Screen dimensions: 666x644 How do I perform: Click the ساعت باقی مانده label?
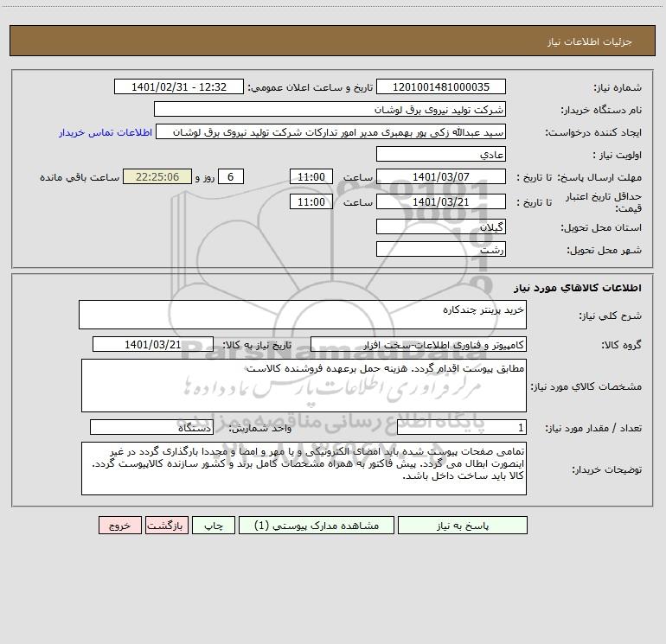pos(80,177)
